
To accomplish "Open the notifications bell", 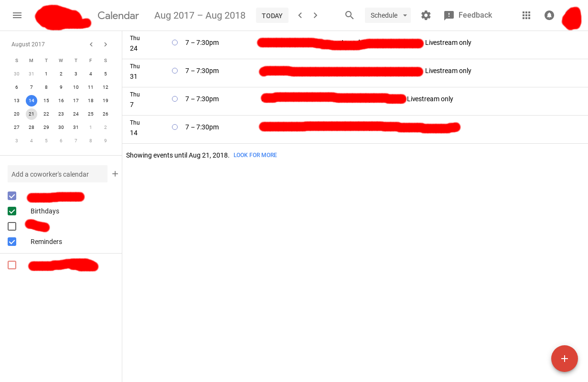I will coord(549,15).
